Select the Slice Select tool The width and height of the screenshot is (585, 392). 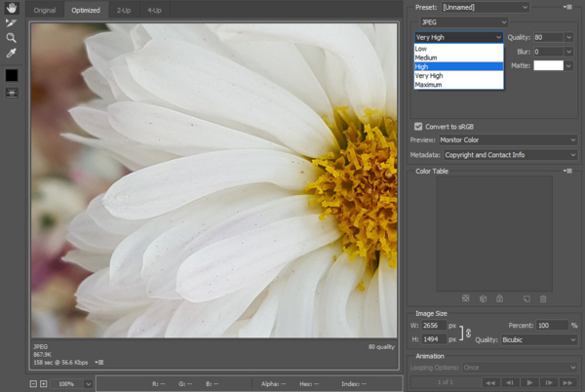pyautogui.click(x=11, y=22)
